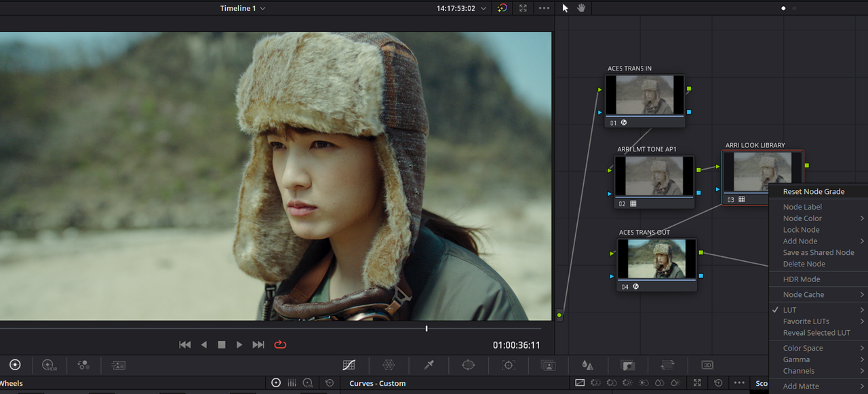Select the pointer tool in node editor
The width and height of the screenshot is (868, 394).
click(566, 8)
